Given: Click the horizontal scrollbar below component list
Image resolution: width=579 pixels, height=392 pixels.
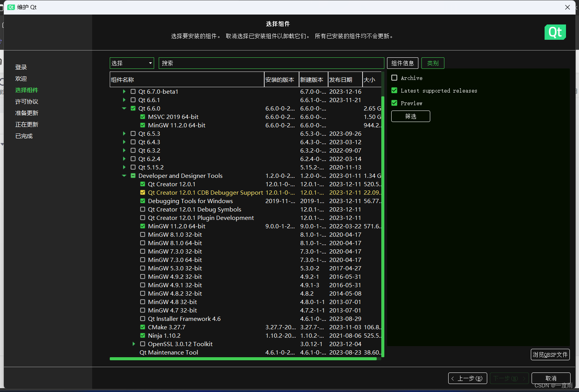Looking at the screenshot, I should (x=243, y=359).
